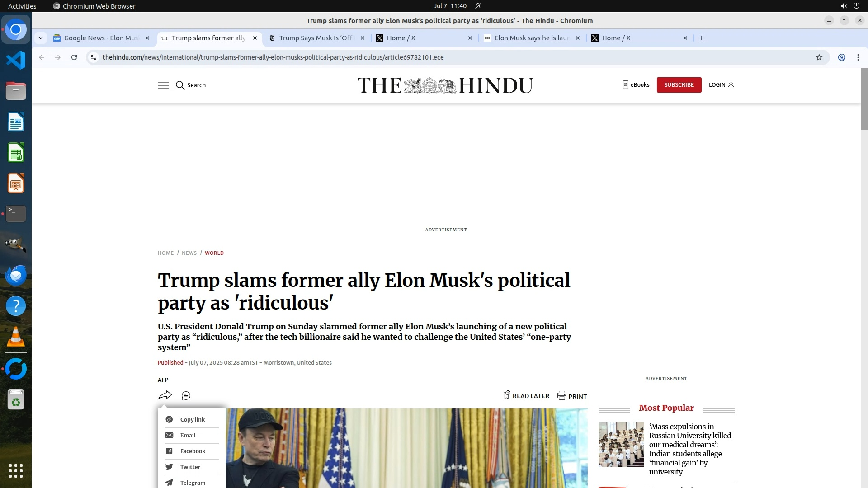The height and width of the screenshot is (488, 868).
Task: Open the article comments bubble icon
Action: pyautogui.click(x=186, y=396)
